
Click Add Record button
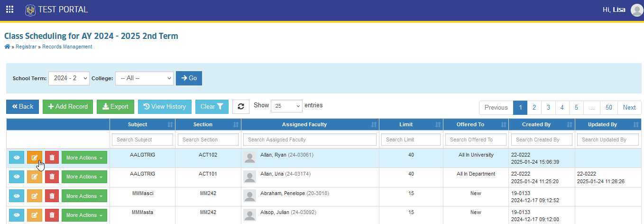[x=68, y=107]
